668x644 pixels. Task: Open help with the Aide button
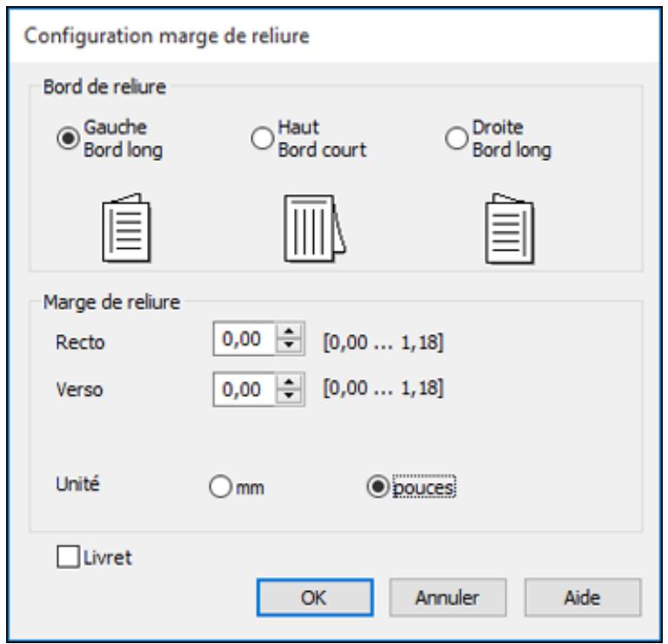(x=583, y=598)
